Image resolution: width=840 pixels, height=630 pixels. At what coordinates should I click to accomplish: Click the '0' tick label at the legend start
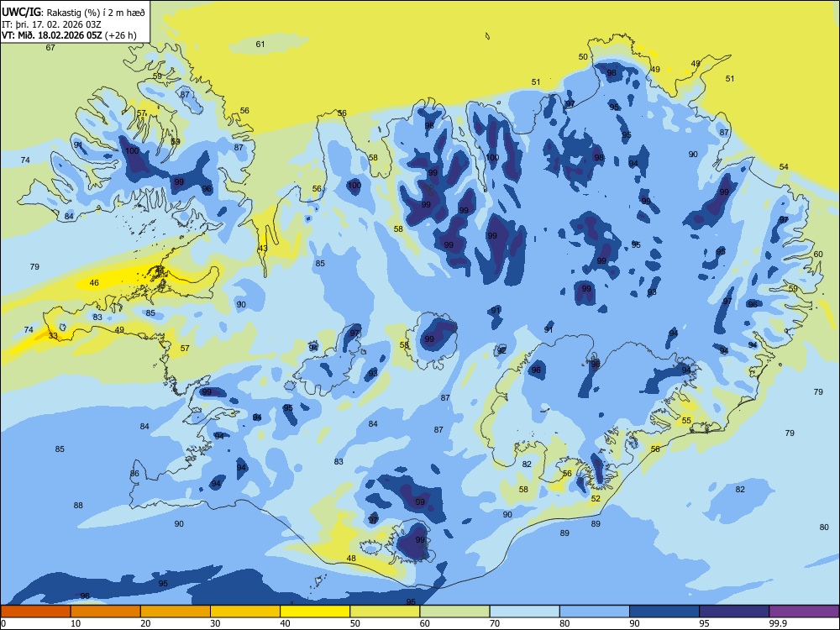pos(3,623)
